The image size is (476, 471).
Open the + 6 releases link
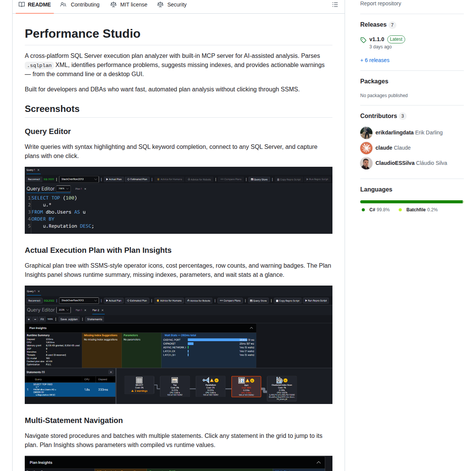(x=375, y=60)
